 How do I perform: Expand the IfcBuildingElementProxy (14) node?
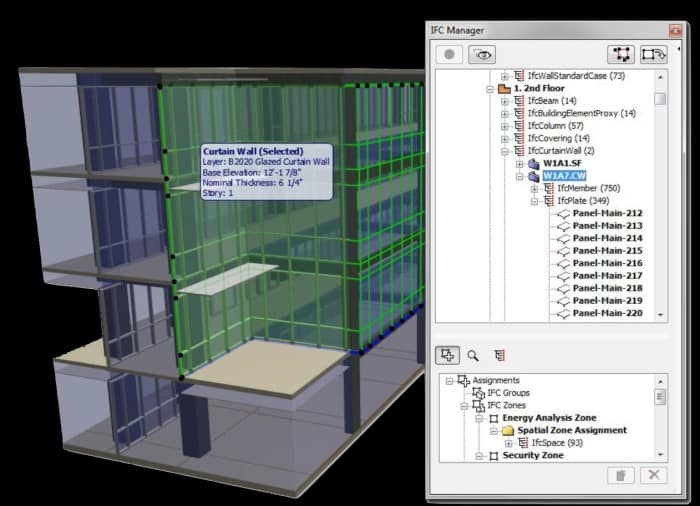504,114
